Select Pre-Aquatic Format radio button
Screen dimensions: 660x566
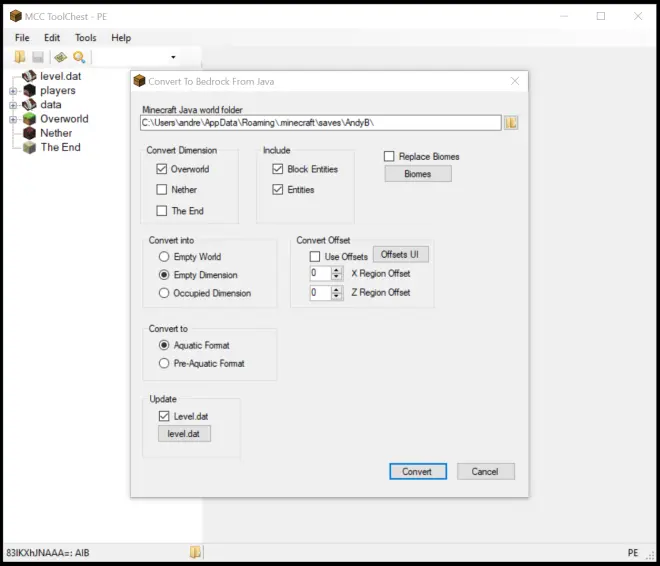(x=164, y=364)
